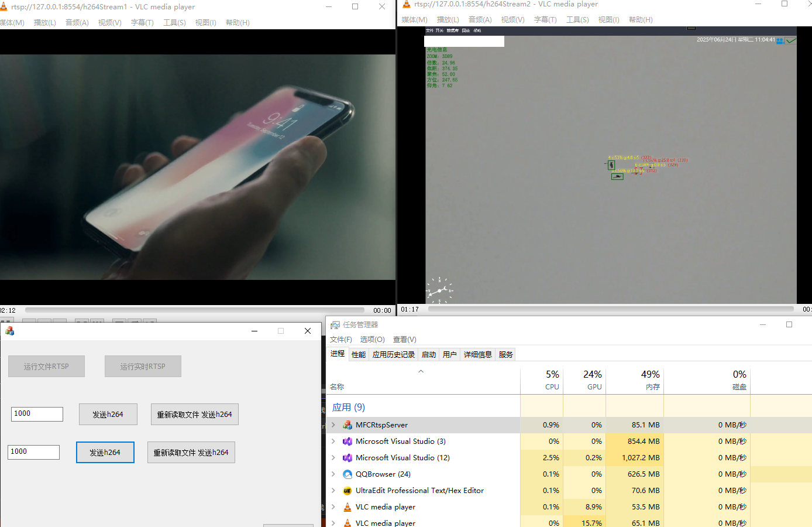Click the Task Manager icon beside 任务管理器 title
The width and height of the screenshot is (812, 527).
point(335,325)
